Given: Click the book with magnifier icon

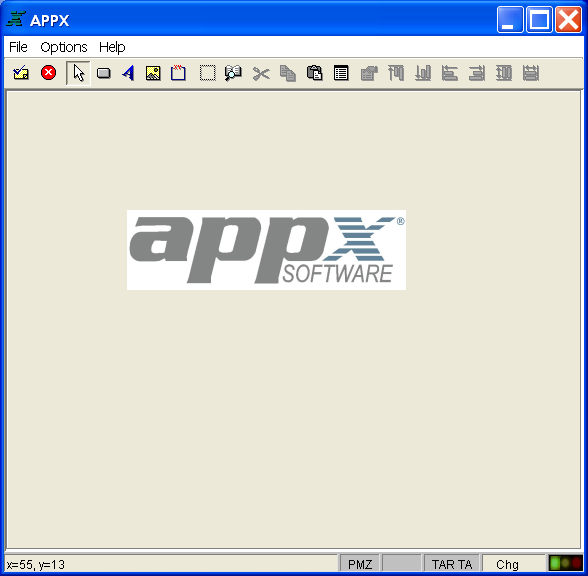Looking at the screenshot, I should click(233, 73).
